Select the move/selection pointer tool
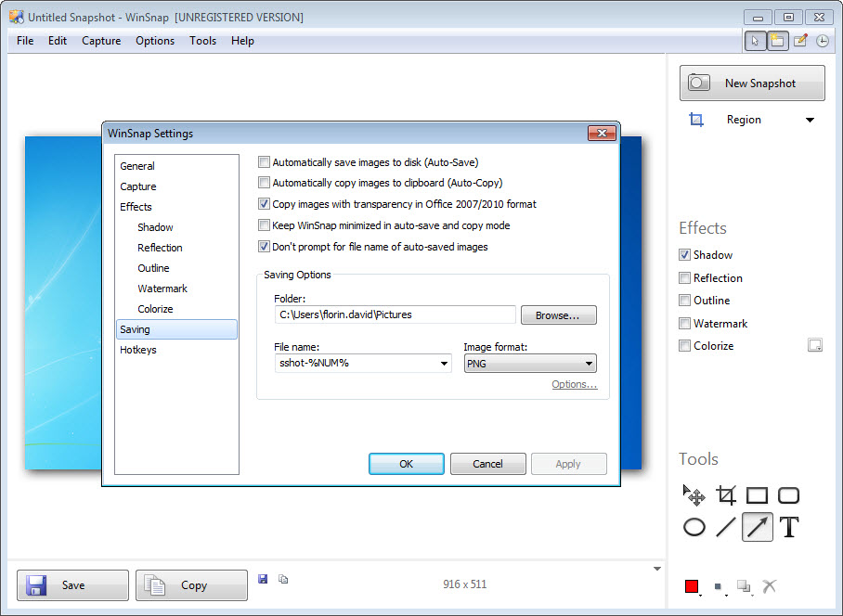 [694, 495]
